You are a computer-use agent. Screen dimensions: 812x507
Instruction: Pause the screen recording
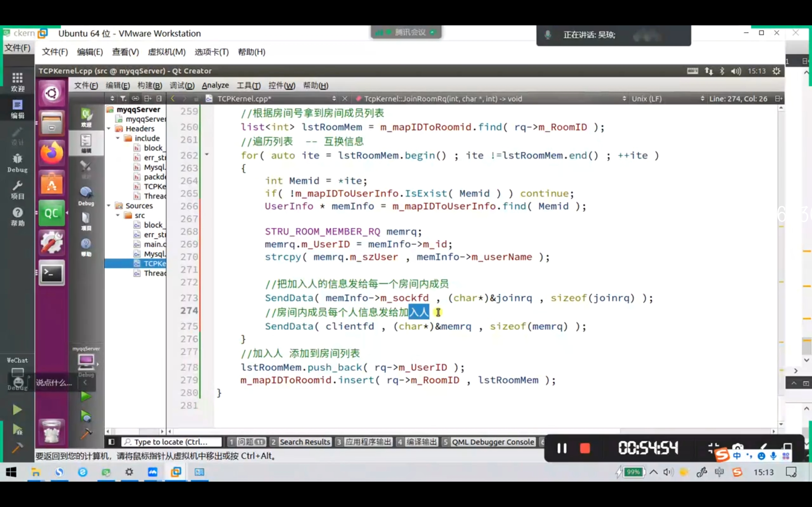(x=562, y=448)
